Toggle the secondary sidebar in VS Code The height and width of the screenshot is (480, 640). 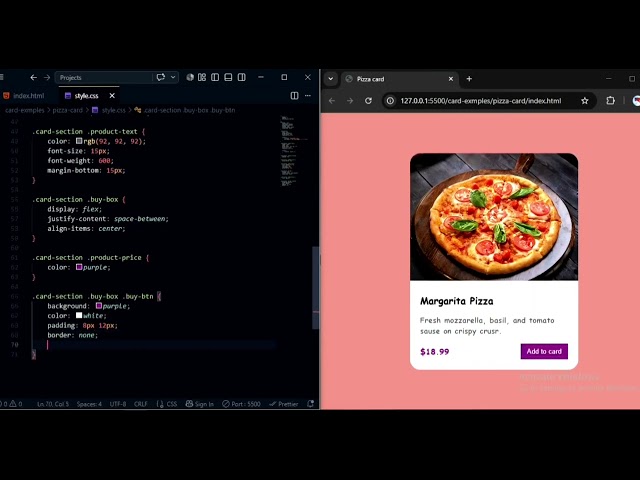[x=242, y=77]
